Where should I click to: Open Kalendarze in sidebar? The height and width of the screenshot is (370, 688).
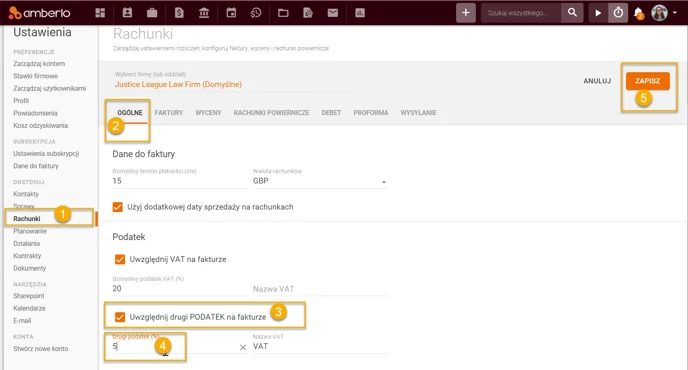coord(29,308)
